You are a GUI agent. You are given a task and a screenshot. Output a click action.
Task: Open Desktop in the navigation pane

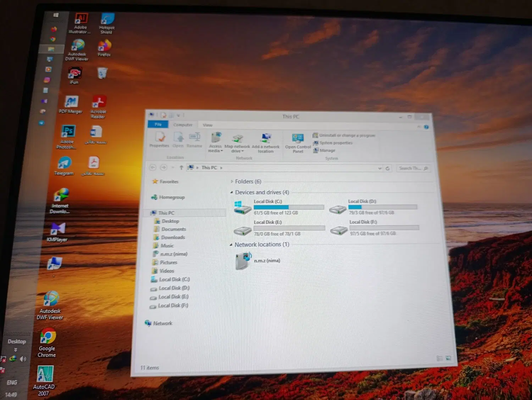point(166,221)
